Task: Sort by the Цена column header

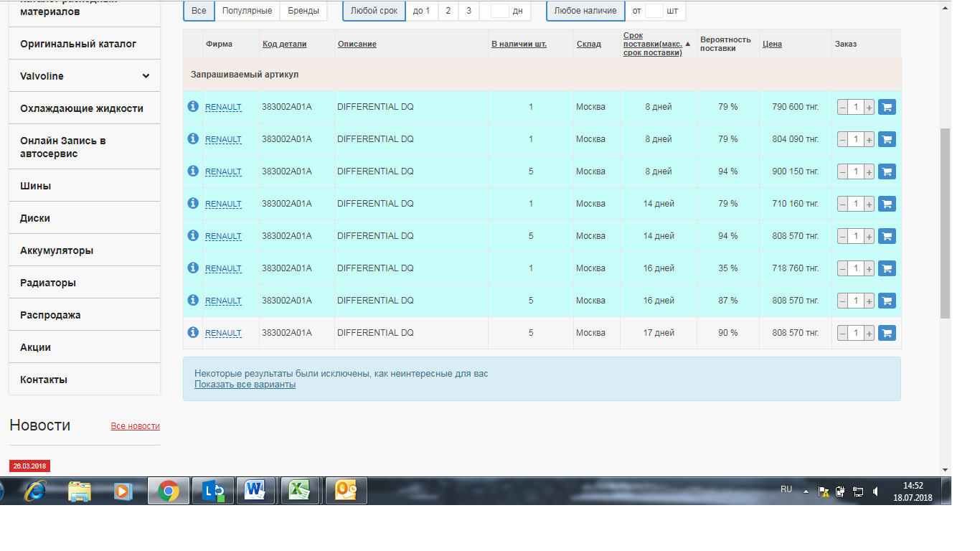Action: 772,44
